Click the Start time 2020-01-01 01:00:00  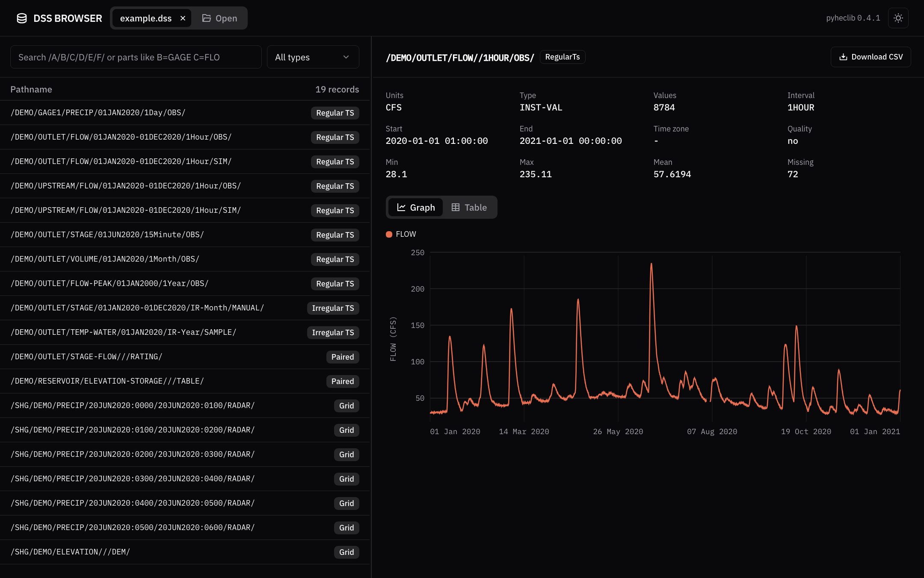[x=437, y=141]
